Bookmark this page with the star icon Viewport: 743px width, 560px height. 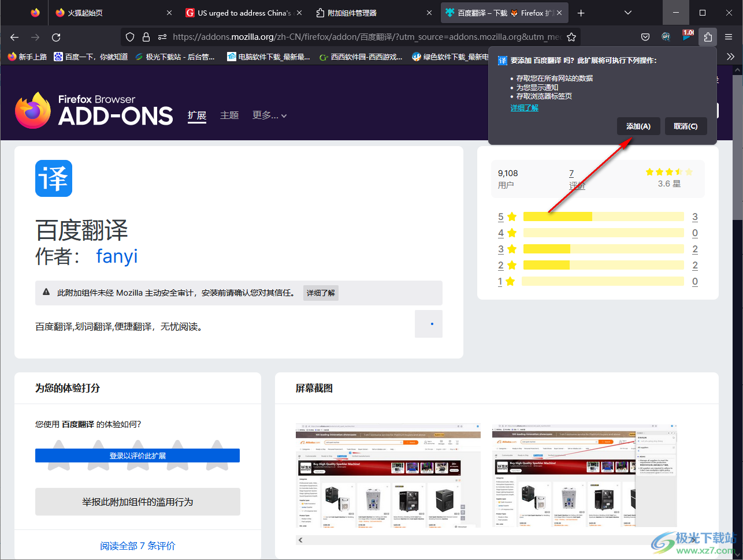(x=571, y=37)
